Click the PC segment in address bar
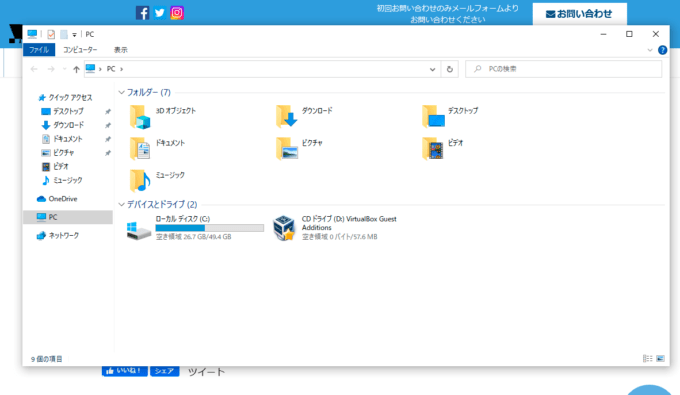Screen dimensions: 680x395 pyautogui.click(x=111, y=69)
